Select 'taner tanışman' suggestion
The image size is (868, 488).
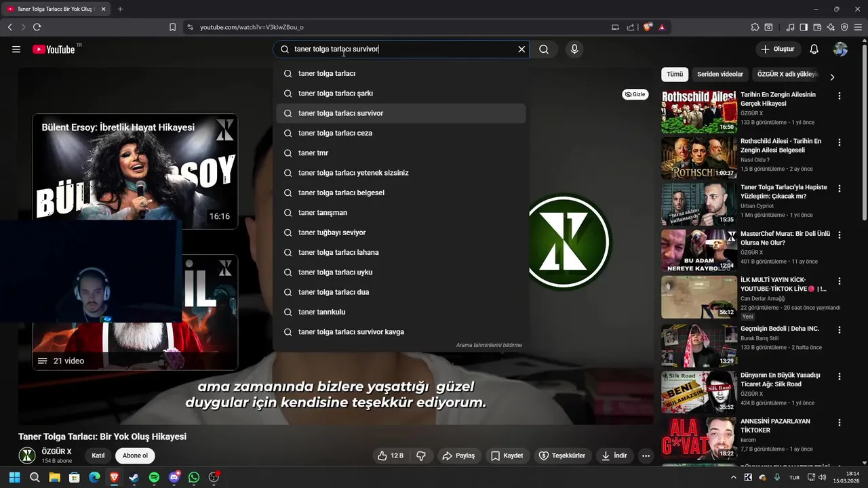401,213
